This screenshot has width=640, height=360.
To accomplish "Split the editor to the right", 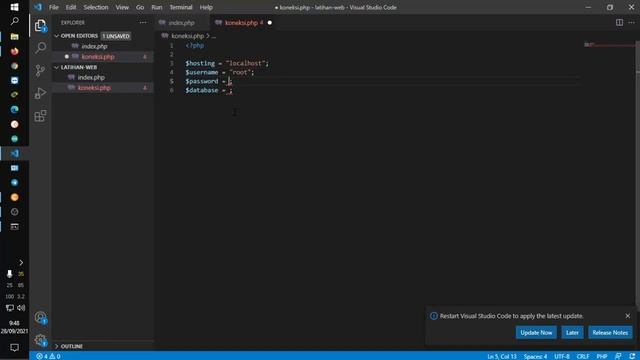I will [619, 22].
